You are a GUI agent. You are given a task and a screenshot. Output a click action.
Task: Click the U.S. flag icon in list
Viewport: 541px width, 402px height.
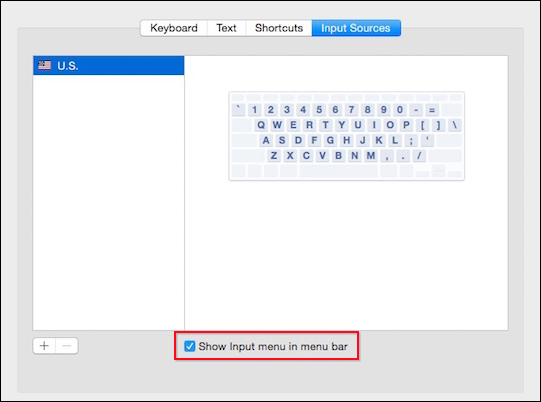point(45,65)
